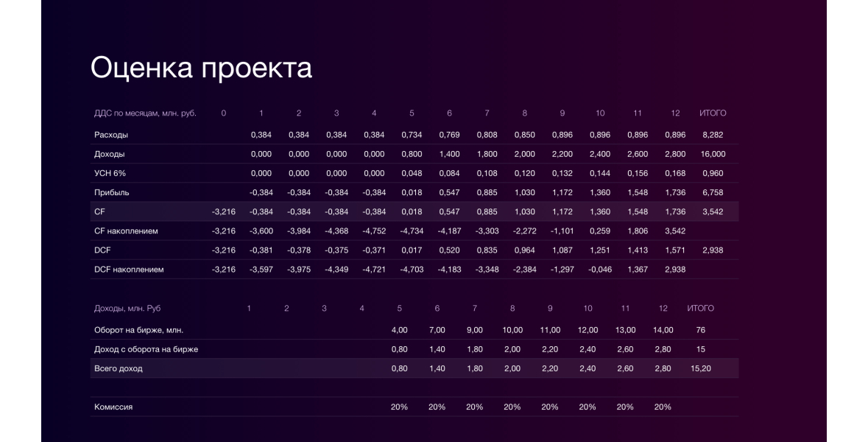This screenshot has height=442, width=868.
Task: Click CF row total value "3,542" under ИТОГО
Action: point(713,211)
